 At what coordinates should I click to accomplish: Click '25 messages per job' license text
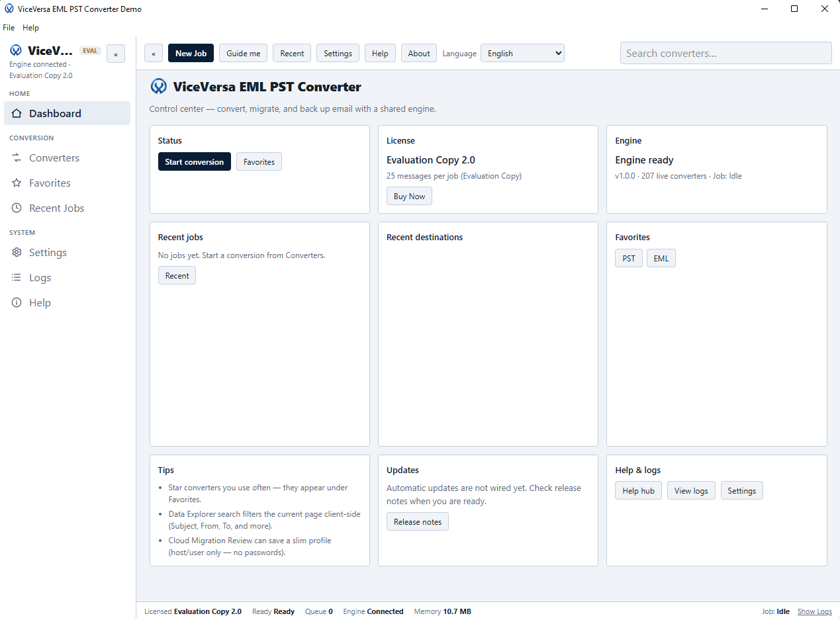coord(454,176)
